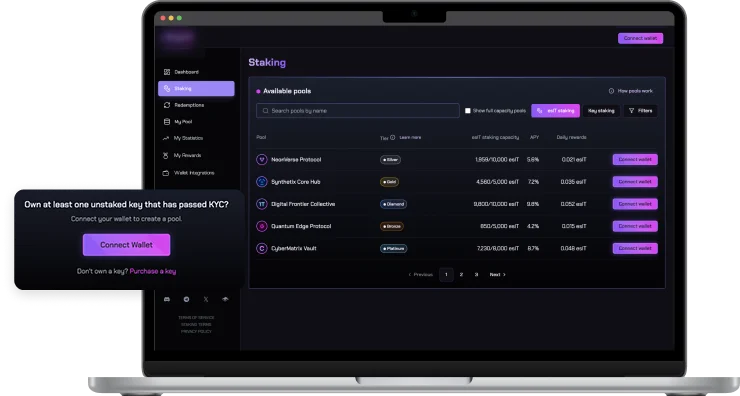The width and height of the screenshot is (740, 396).
Task: Connect wallet for CyberMatrix Vault row
Action: tap(635, 248)
